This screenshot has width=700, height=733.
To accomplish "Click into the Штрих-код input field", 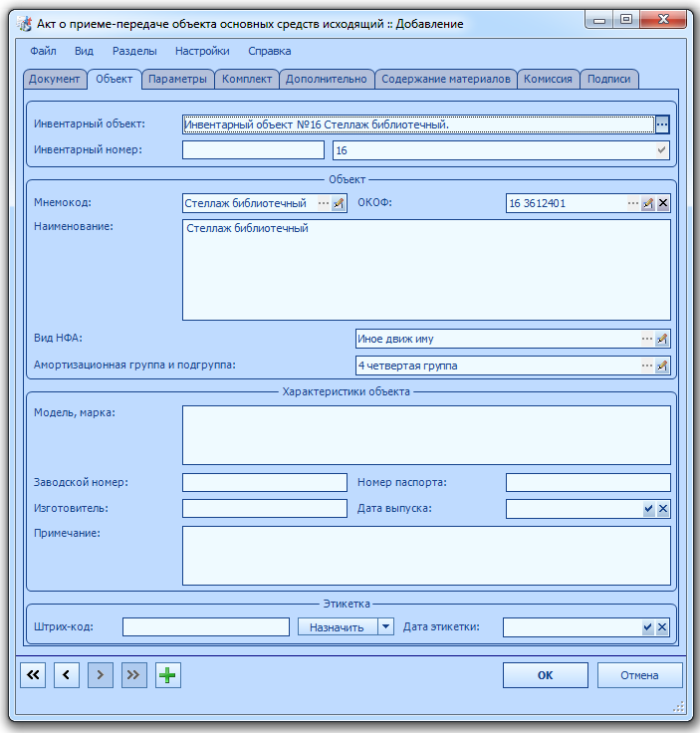I will (206, 626).
